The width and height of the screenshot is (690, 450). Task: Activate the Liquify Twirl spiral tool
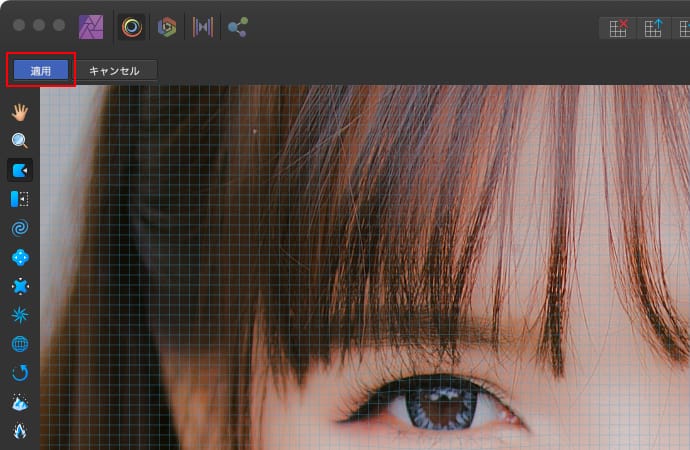[20, 228]
